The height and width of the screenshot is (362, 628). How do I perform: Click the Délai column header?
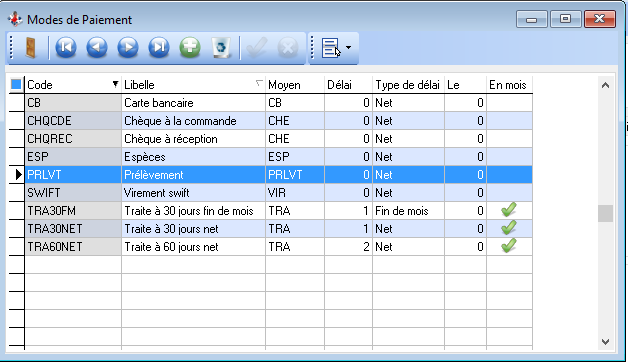tap(348, 85)
